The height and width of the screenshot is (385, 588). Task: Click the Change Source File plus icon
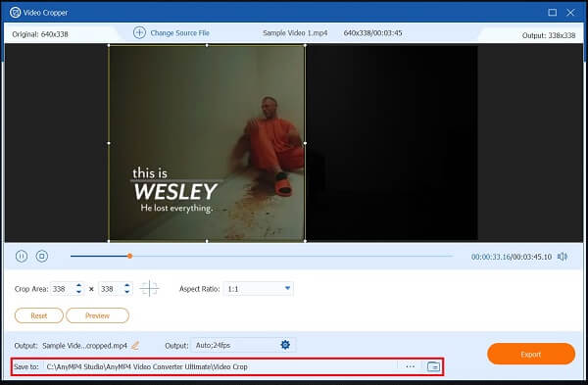(139, 33)
